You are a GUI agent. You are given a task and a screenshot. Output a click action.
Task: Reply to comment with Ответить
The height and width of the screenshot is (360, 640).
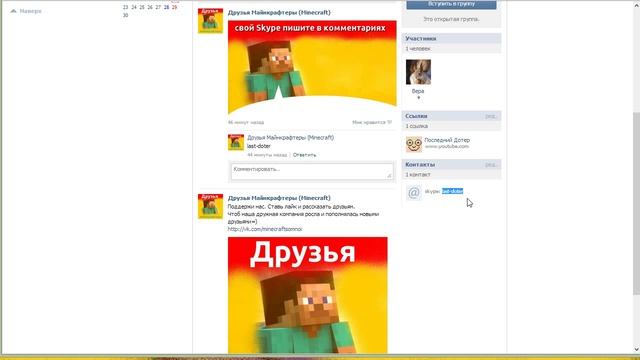pyautogui.click(x=304, y=155)
